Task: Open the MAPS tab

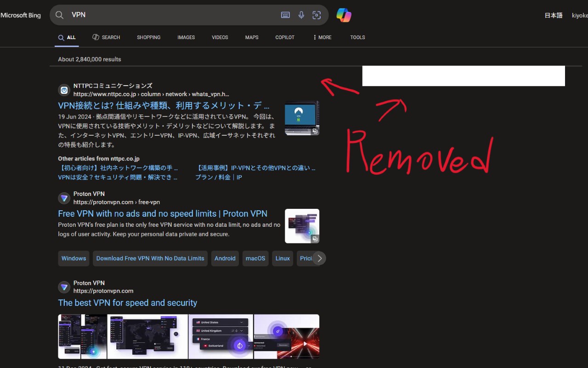Action: pos(252,37)
